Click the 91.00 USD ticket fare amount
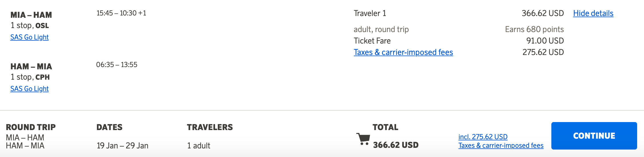Image resolution: width=644 pixels, height=157 pixels. tap(545, 41)
